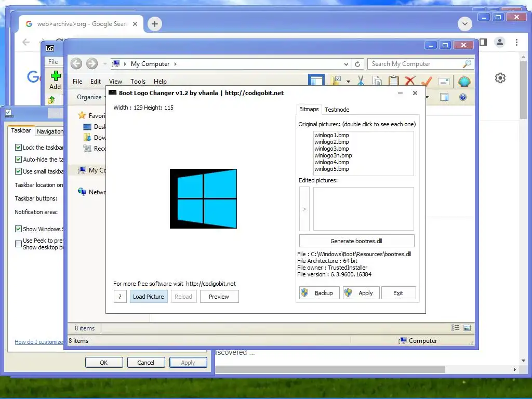The height and width of the screenshot is (399, 532).
Task: Click the large icons view icon in status bar
Action: [x=467, y=328]
